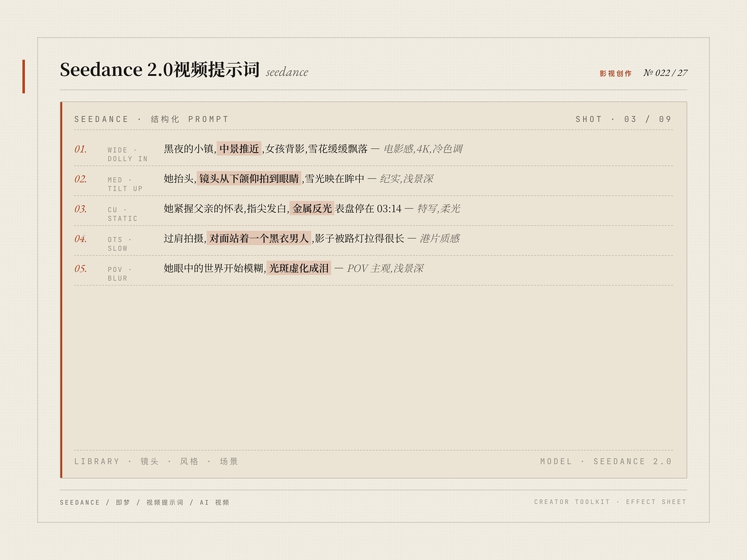Click the '镜头' library category
Viewport: 747px width, 560px height.
tap(149, 461)
